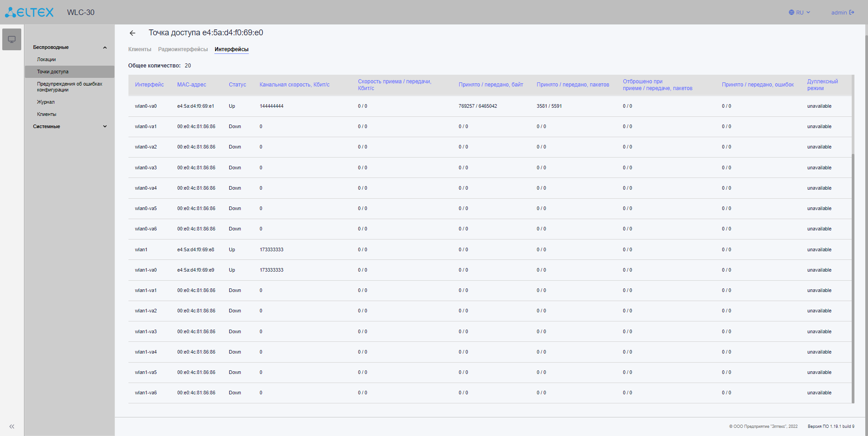Viewport: 868px width, 436px height.
Task: Click the monitor icon in left sidebar
Action: (x=12, y=39)
